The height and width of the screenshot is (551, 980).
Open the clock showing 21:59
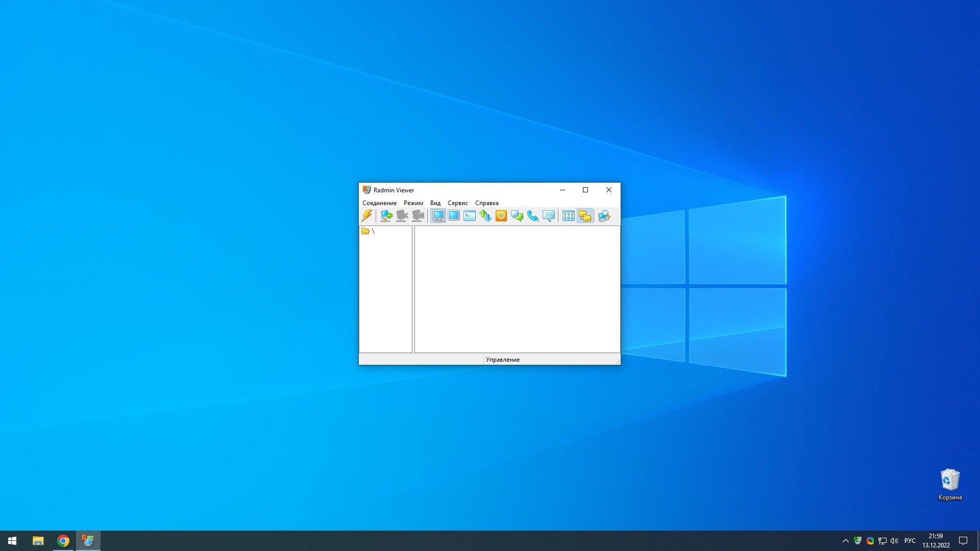click(x=936, y=541)
